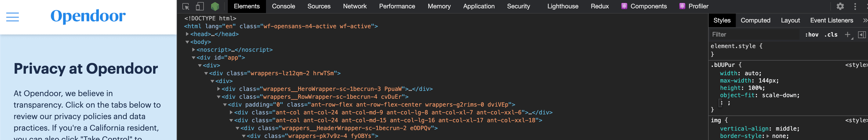Open the DevTools three-dot menu
The width and height of the screenshot is (868, 140).
coord(855,6)
